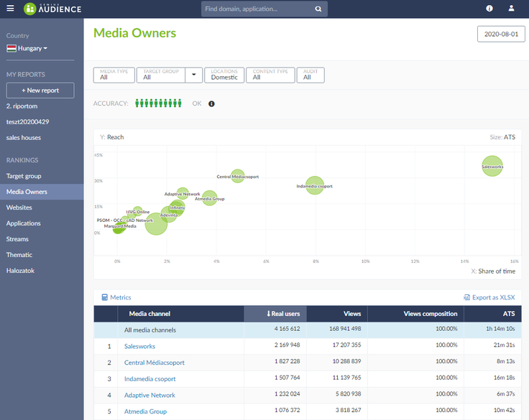Open Central Médiacsoport link in table
Viewport: 529px width, 420px height.
tap(155, 363)
